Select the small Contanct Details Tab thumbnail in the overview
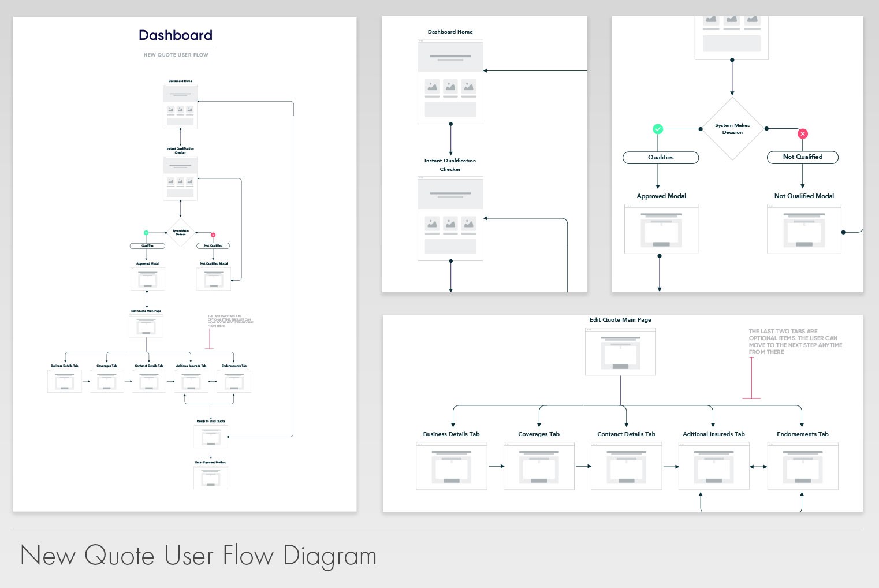Image resolution: width=879 pixels, height=588 pixels. (x=149, y=381)
